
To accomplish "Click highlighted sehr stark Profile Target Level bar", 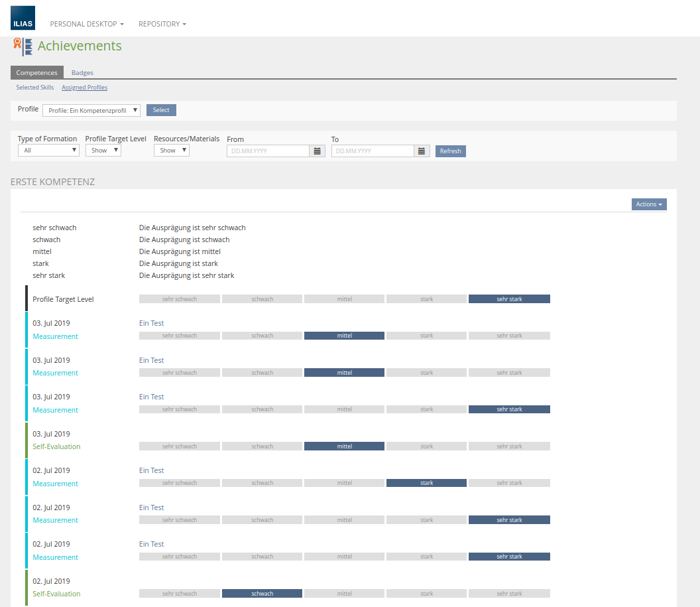I will coord(509,299).
